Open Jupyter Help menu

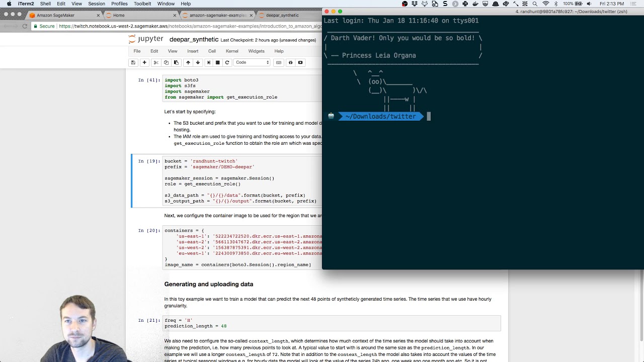coord(279,51)
